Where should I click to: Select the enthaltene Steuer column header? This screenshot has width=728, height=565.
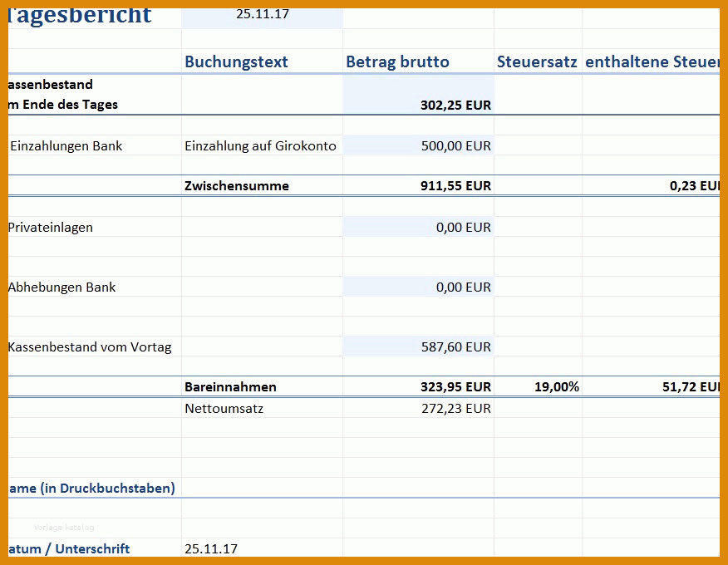[652, 61]
